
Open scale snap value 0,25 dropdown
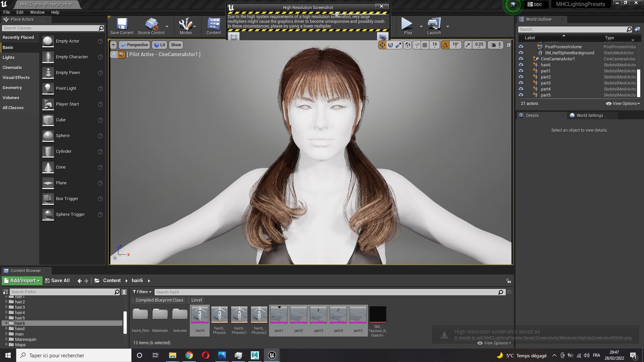(x=479, y=45)
